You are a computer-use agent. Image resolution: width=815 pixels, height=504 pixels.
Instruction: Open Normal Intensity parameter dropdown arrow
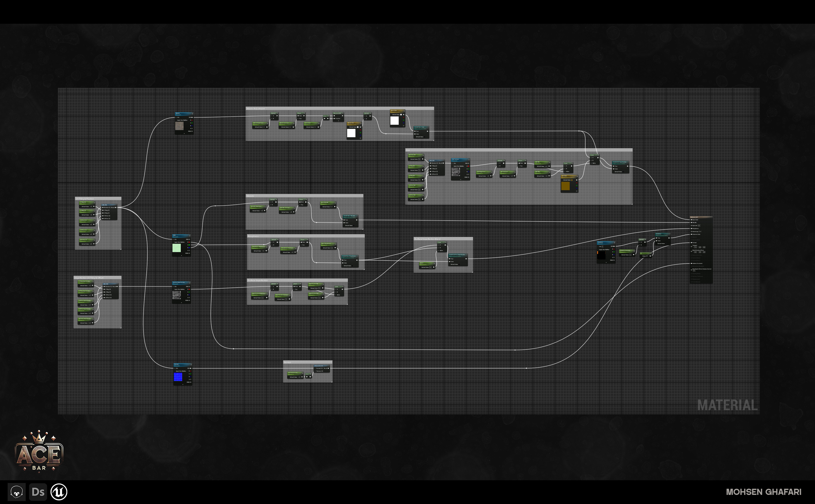click(303, 373)
